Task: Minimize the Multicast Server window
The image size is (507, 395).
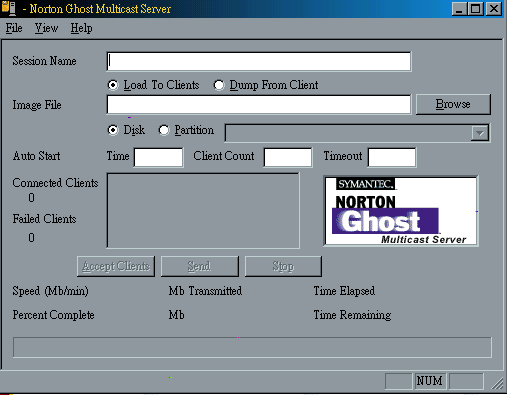Action: click(x=459, y=9)
